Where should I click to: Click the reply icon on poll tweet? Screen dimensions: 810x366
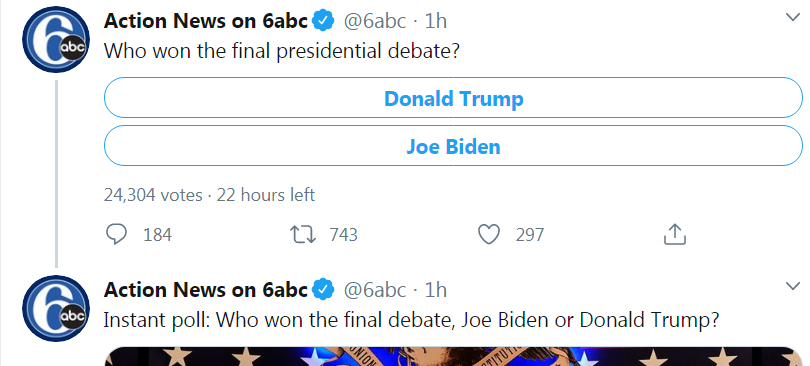point(116,234)
